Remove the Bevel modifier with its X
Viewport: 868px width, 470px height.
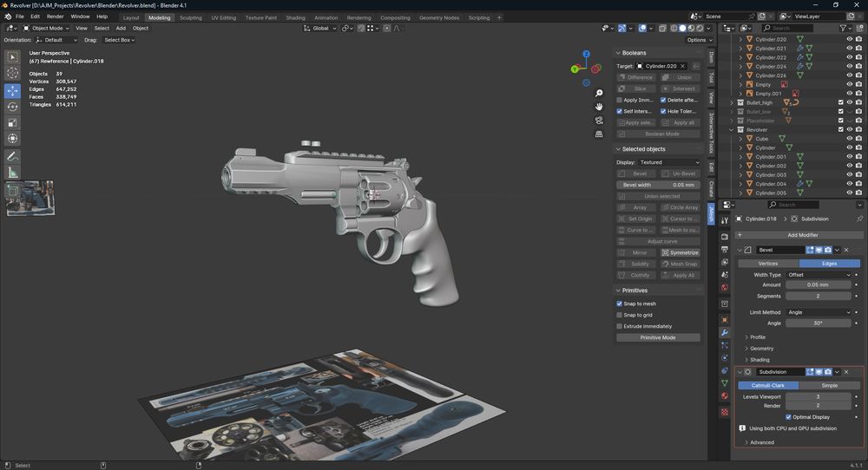(846, 250)
